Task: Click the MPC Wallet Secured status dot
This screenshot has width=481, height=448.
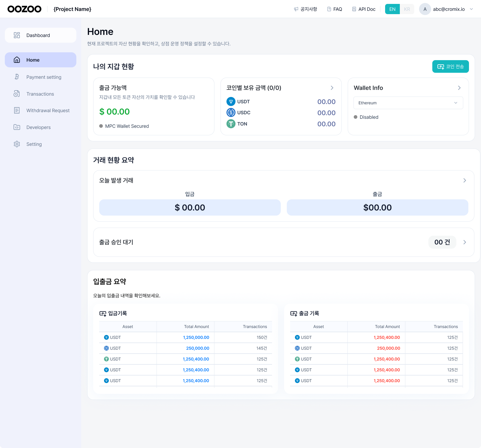Action: pyautogui.click(x=101, y=126)
